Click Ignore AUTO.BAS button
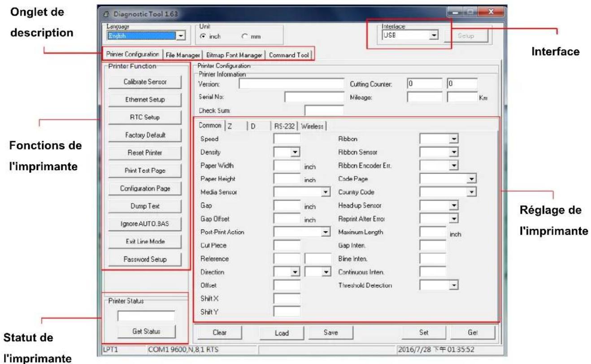Screen dimensions: 591x364 point(144,224)
